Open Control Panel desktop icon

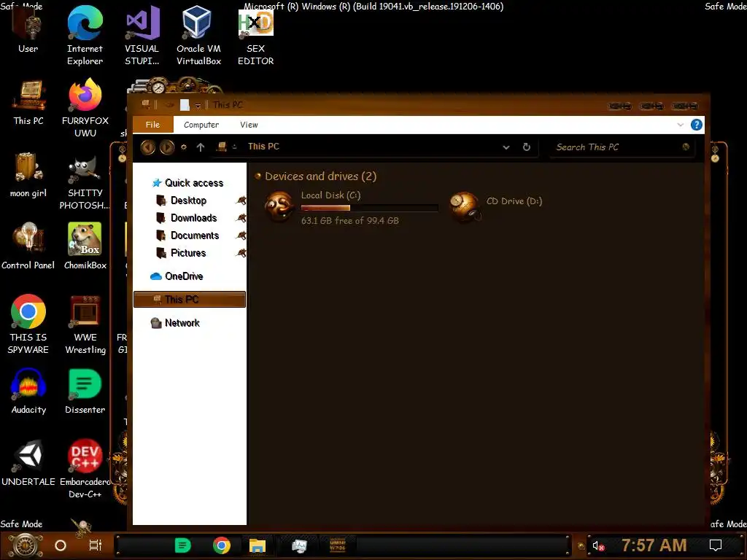pos(28,246)
